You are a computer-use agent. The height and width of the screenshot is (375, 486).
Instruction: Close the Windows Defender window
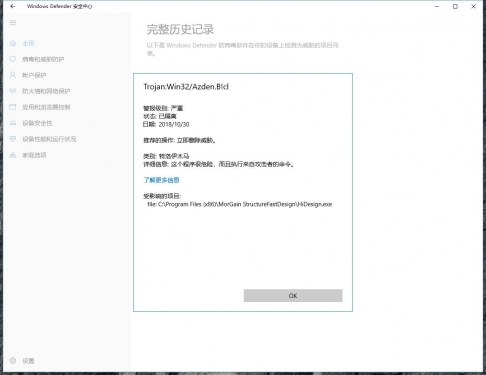click(x=473, y=6)
